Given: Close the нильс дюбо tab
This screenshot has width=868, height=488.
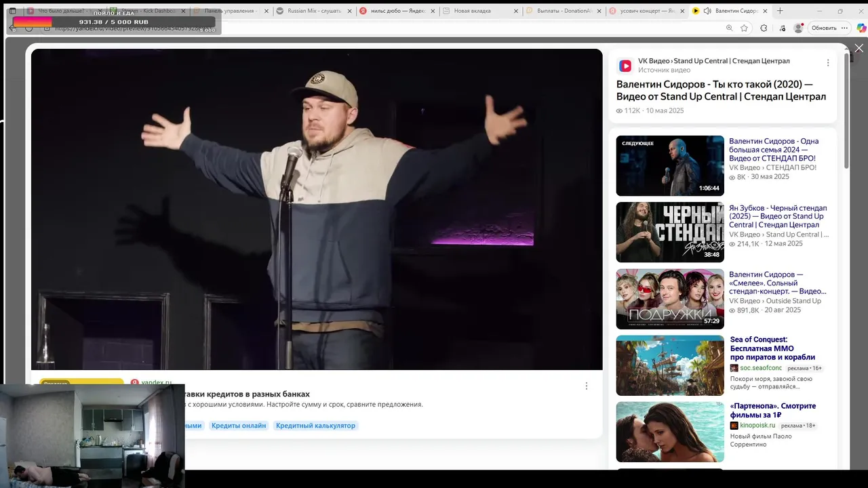Looking at the screenshot, I should (x=432, y=11).
